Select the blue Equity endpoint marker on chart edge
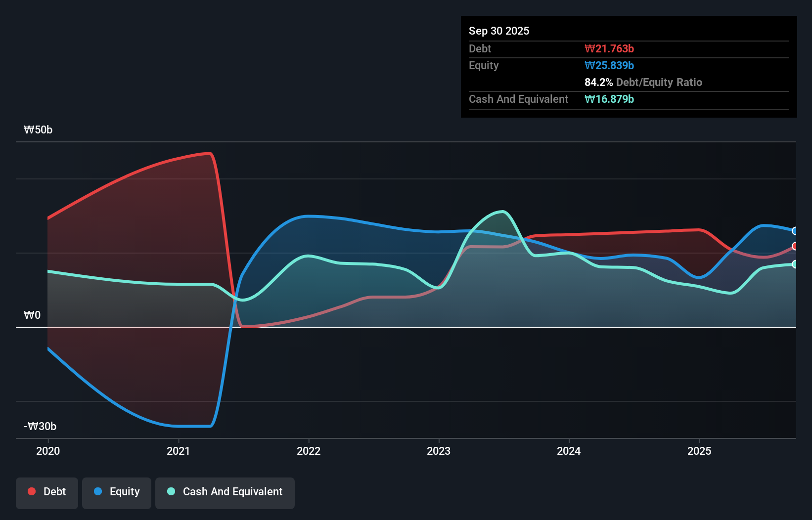 [794, 230]
